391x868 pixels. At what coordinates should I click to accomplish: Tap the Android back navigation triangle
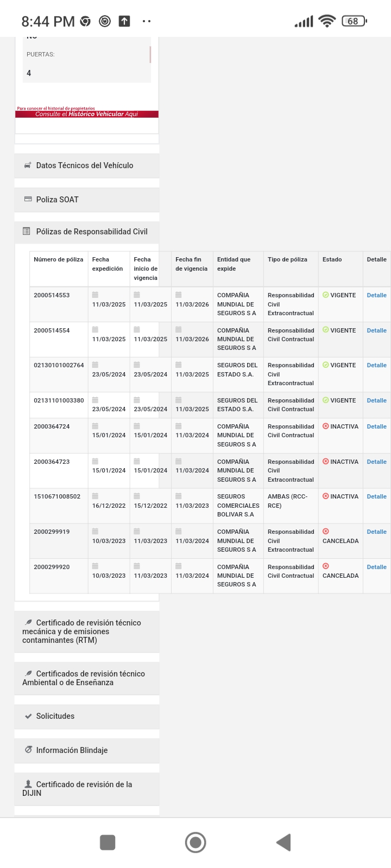coord(284,843)
